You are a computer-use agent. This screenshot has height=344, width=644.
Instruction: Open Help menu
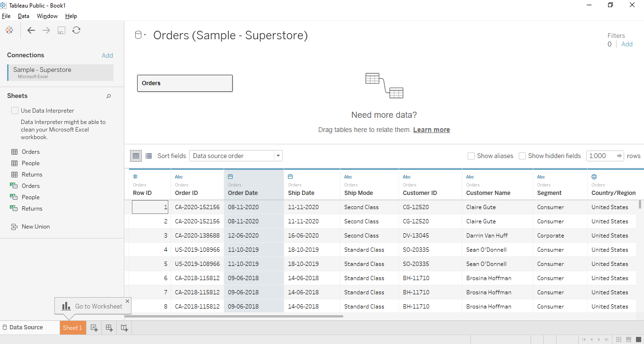tap(71, 16)
